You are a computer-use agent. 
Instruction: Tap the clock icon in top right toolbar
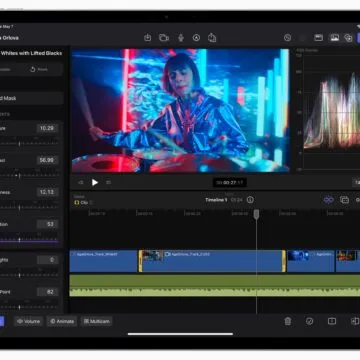(x=288, y=38)
